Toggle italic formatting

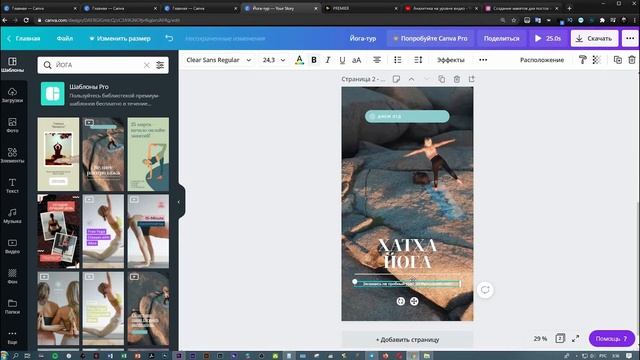click(328, 60)
